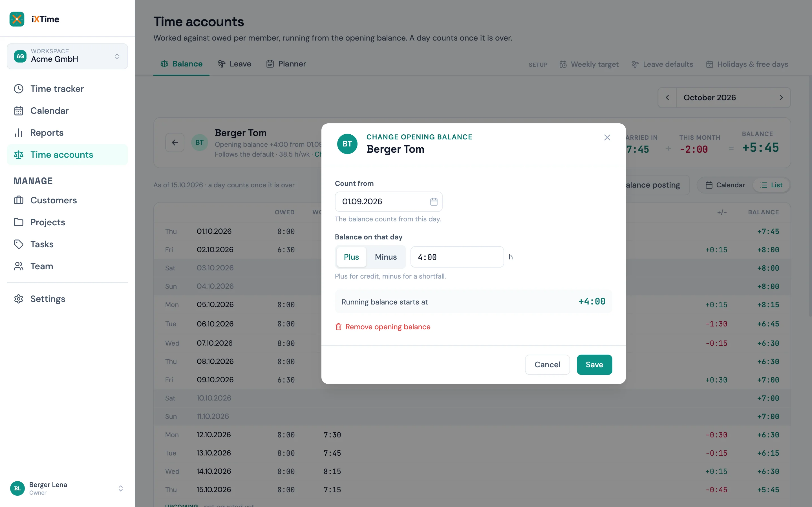Close the Change Opening Balance dialog
The image size is (812, 507).
coord(607,137)
